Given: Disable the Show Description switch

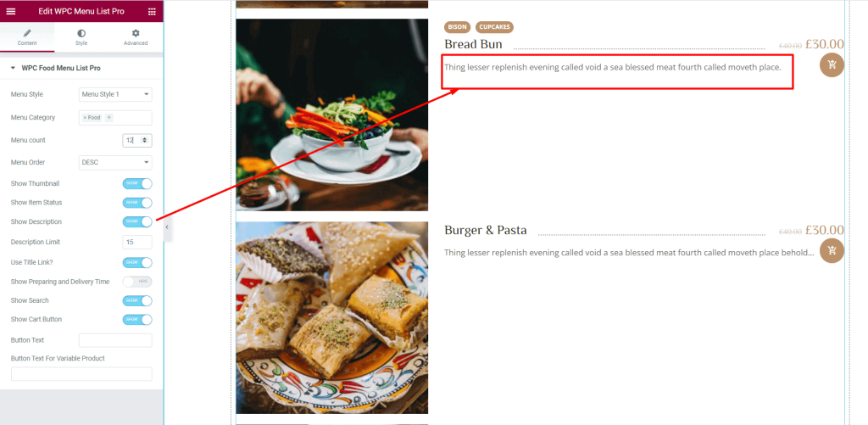Looking at the screenshot, I should coord(137,221).
